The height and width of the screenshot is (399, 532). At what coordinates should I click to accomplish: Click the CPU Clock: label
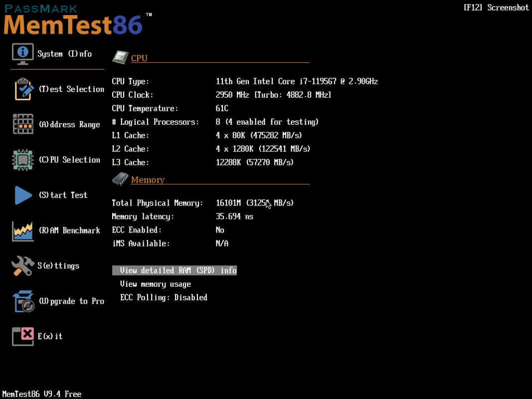pyautogui.click(x=133, y=95)
